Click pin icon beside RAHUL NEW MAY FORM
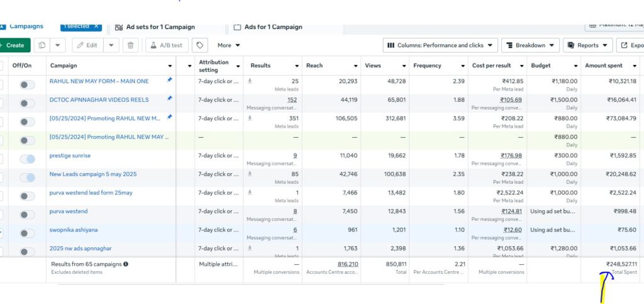The height and width of the screenshot is (304, 644). [169, 81]
